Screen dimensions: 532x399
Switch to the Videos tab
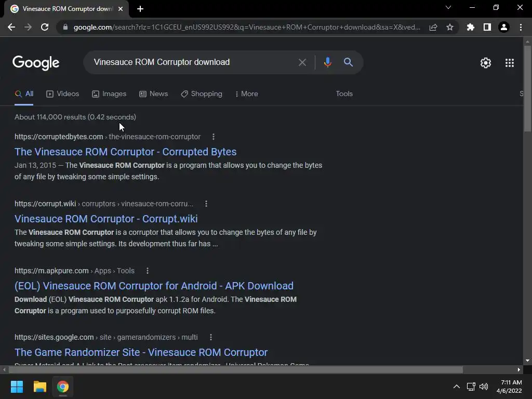[63, 94]
